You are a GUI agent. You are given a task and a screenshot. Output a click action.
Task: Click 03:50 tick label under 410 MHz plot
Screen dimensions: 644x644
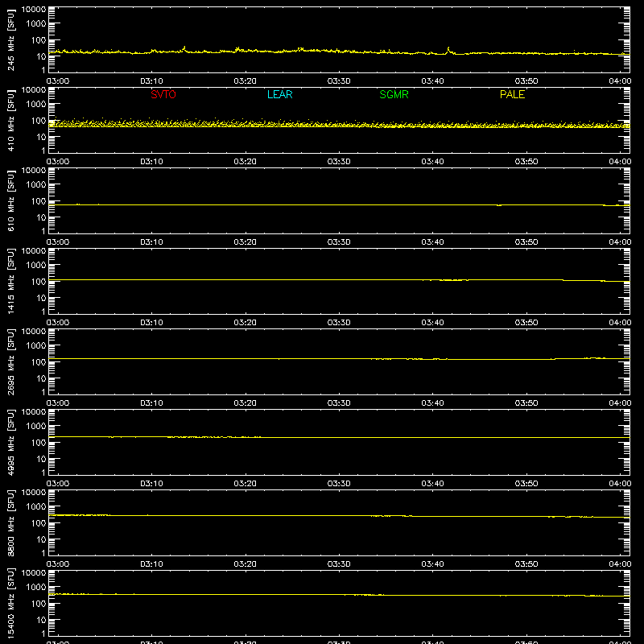(526, 162)
